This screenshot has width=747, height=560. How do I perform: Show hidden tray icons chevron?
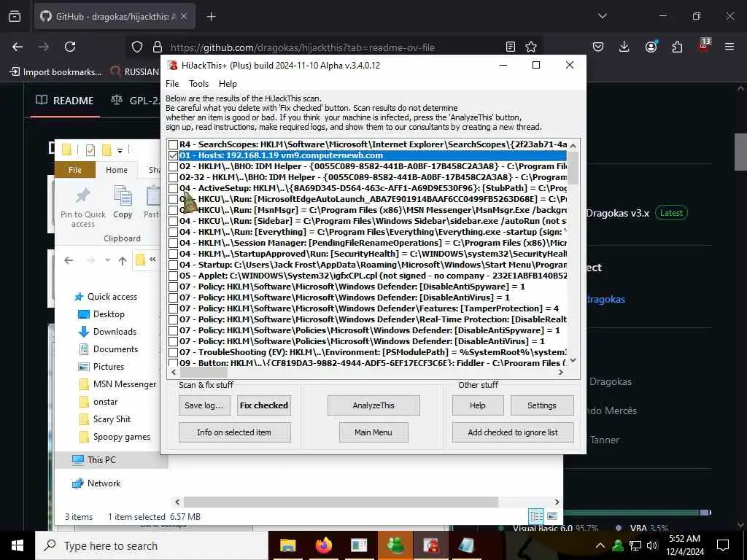coord(600,545)
